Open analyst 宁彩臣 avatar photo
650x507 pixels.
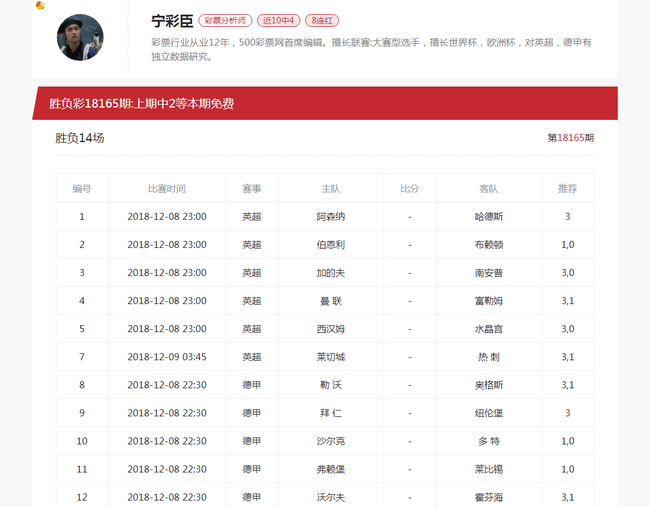(x=80, y=37)
